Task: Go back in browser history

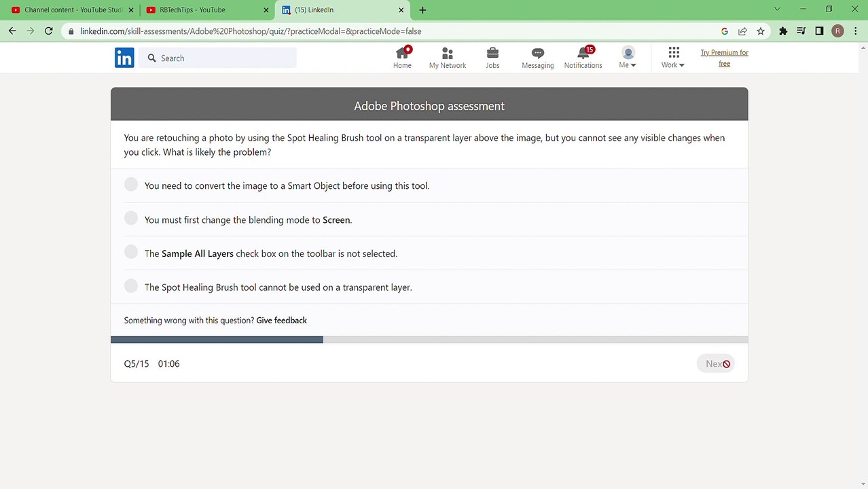Action: pyautogui.click(x=12, y=31)
